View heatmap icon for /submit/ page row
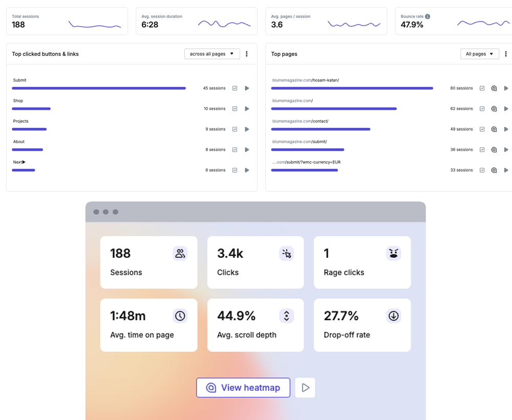This screenshot has height=420, width=512. click(494, 150)
